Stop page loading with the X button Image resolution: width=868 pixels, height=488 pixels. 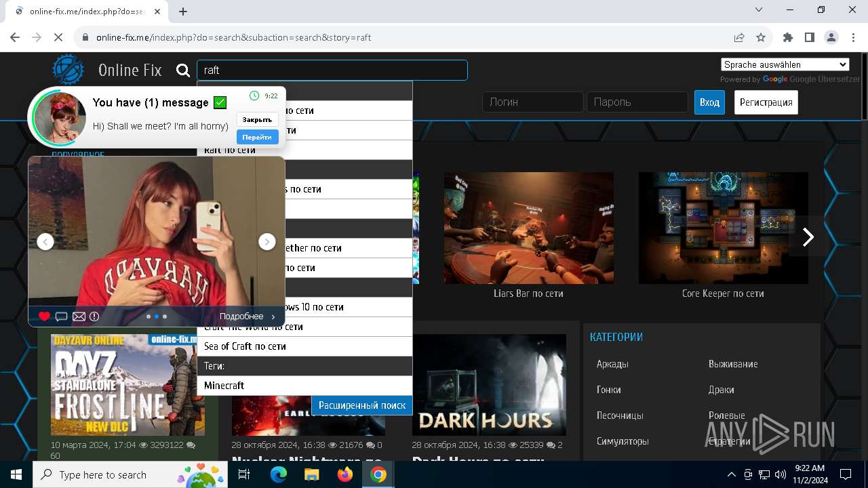tap(58, 37)
